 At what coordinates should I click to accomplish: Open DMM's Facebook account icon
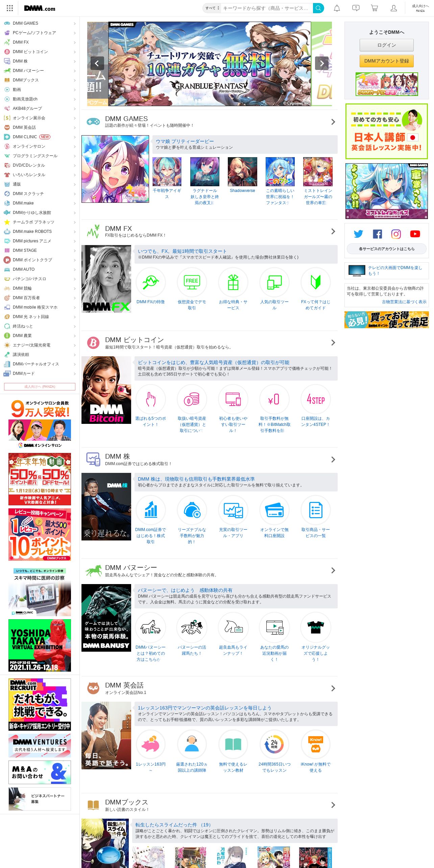click(377, 234)
